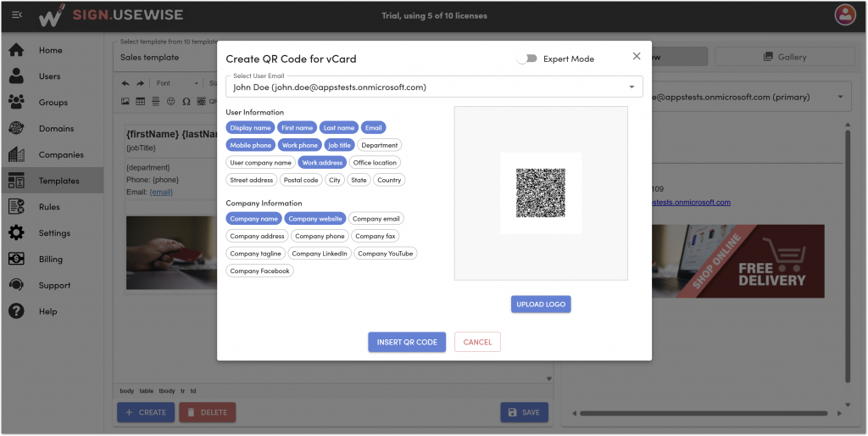868x436 pixels.
Task: Toggle the Job title chip
Action: click(339, 145)
